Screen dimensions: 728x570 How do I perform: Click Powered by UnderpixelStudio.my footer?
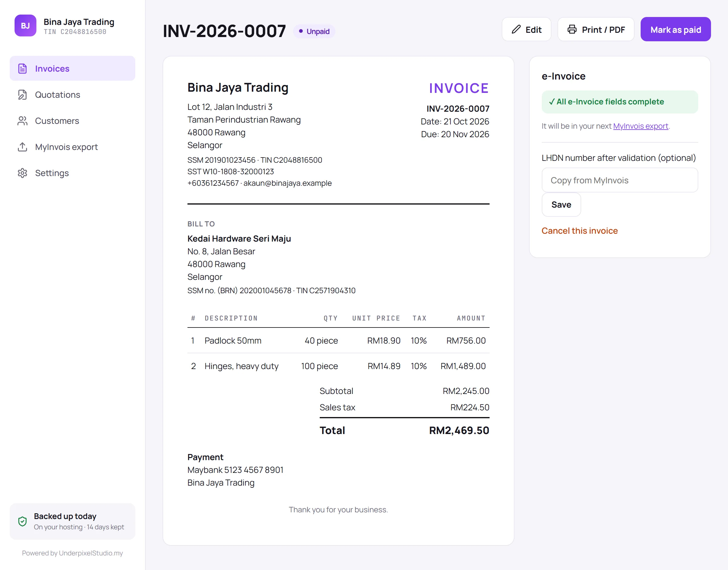click(72, 553)
